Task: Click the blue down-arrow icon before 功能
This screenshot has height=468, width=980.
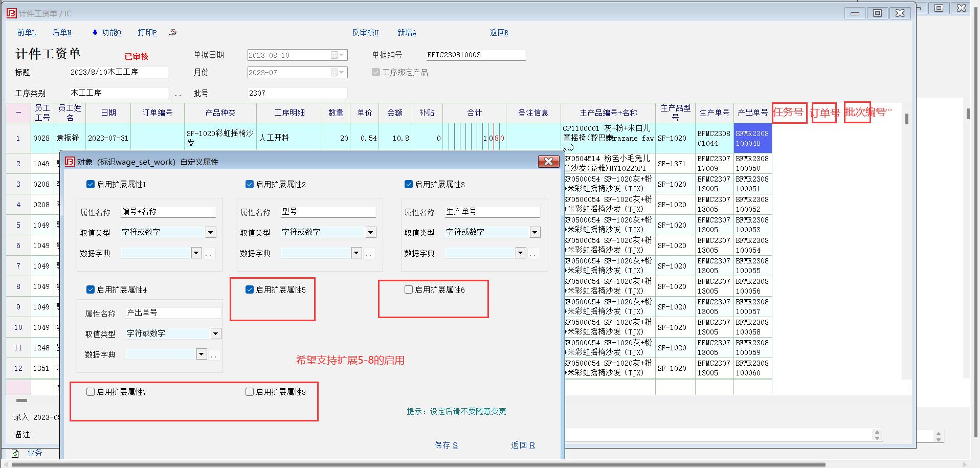Action: point(95,33)
